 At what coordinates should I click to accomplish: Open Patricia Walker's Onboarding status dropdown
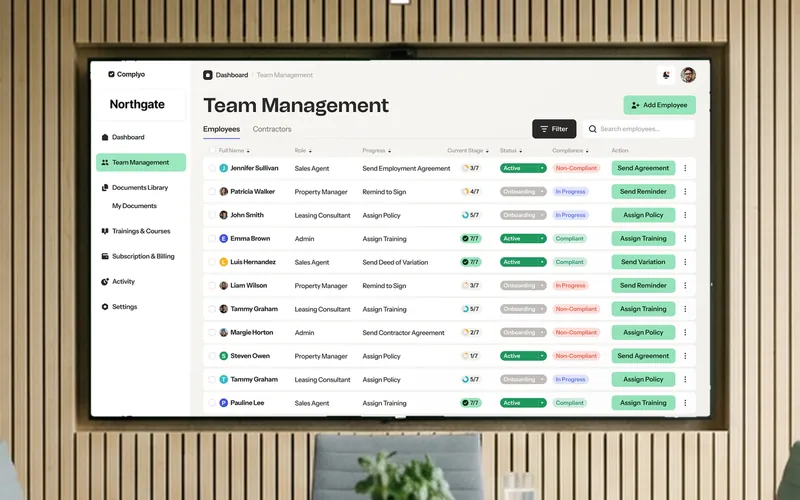523,191
